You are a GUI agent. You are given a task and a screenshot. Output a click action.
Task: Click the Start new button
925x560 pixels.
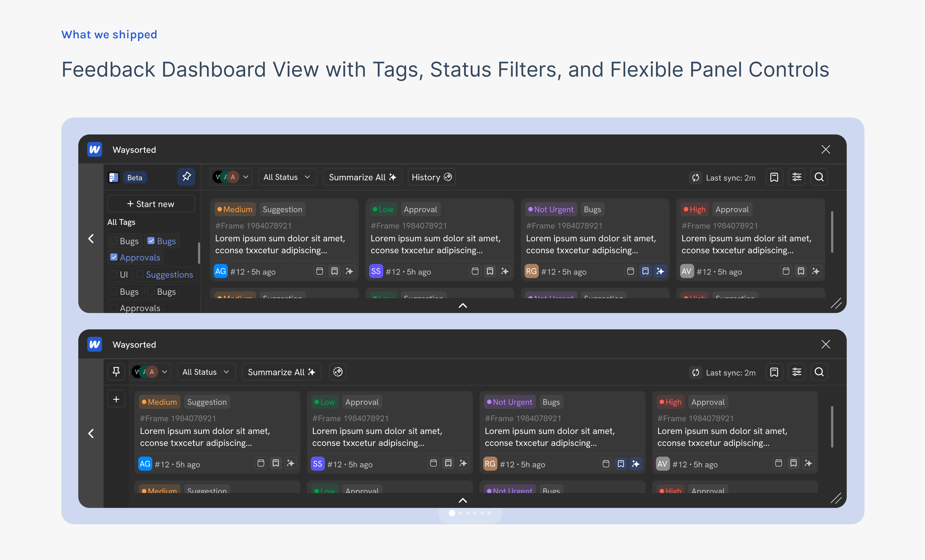[x=151, y=204]
